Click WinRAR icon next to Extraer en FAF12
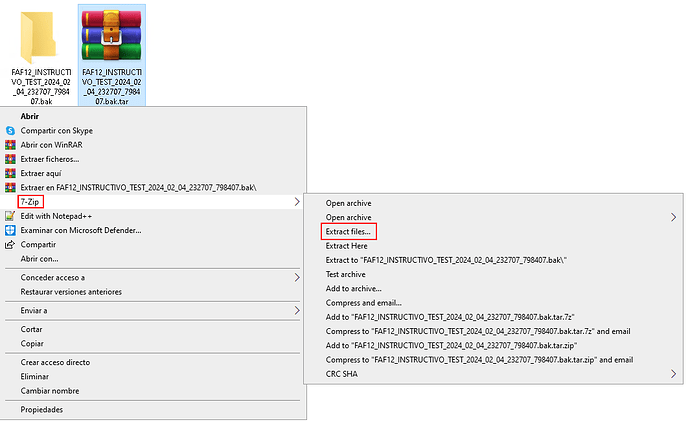Image resolution: width=690 pixels, height=422 pixels. pyautogui.click(x=10, y=187)
